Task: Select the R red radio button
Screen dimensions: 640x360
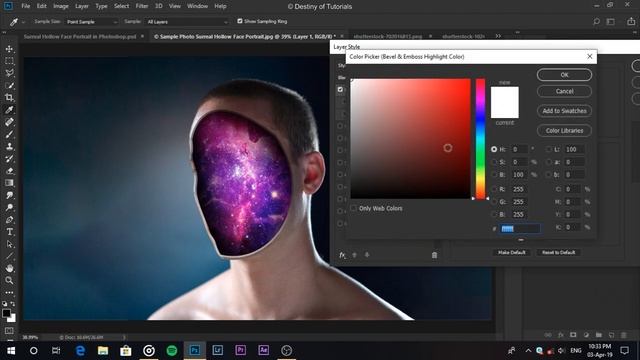Action: (494, 189)
